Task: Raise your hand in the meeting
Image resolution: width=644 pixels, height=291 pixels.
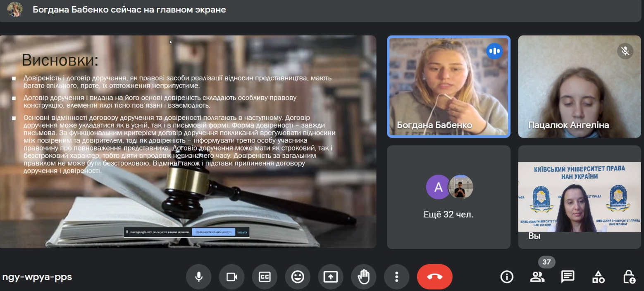Action: click(364, 277)
